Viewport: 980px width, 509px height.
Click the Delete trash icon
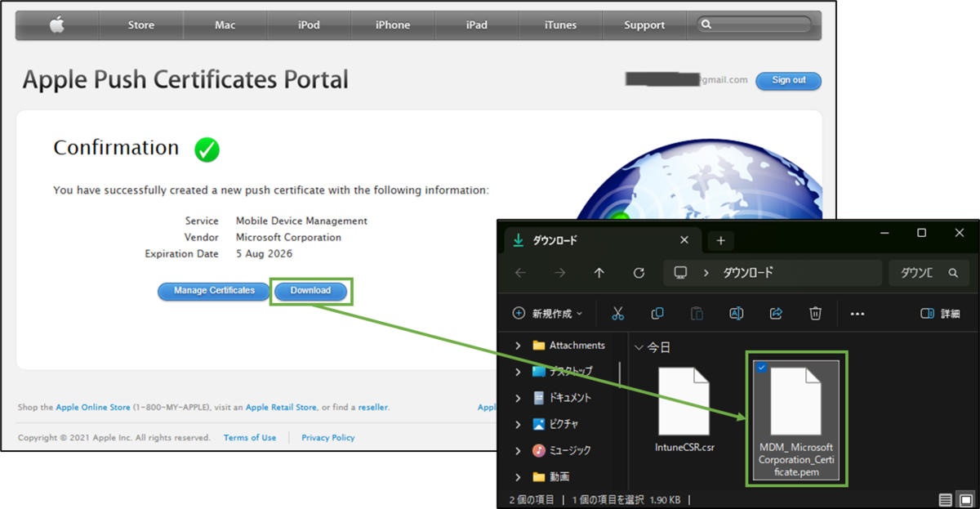coord(815,314)
